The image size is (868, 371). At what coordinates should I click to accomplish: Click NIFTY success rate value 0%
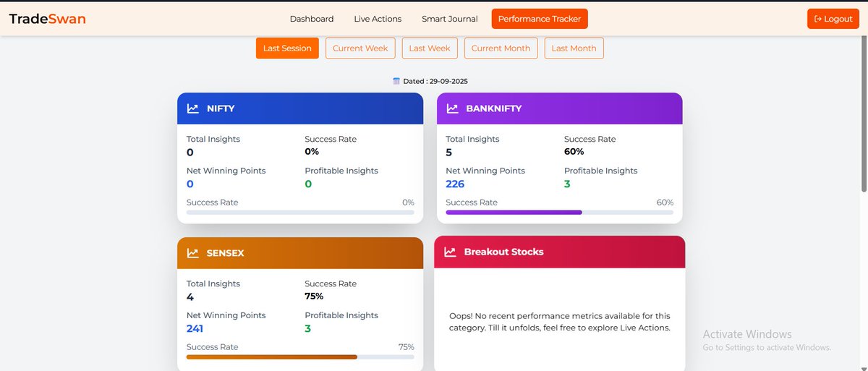click(x=312, y=152)
